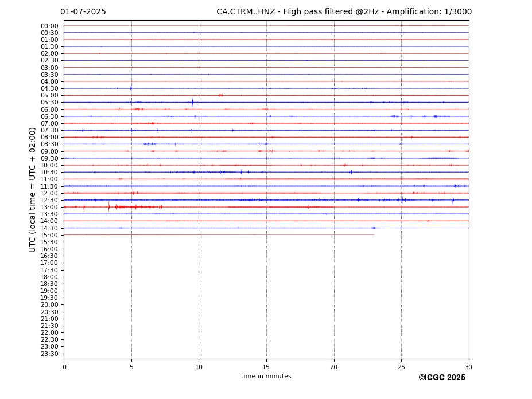Image resolution: width=532 pixels, height=399 pixels.
Task: Click the 20:30 time row label
Action: tap(49, 312)
